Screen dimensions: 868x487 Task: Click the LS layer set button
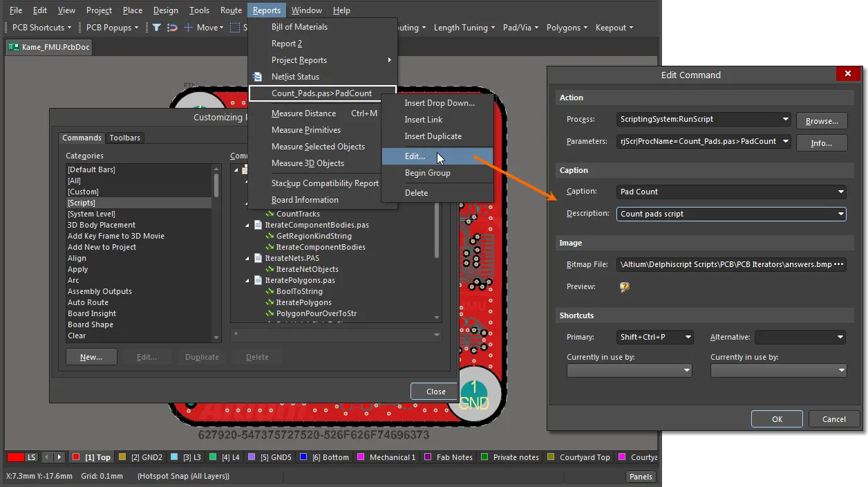pos(32,457)
